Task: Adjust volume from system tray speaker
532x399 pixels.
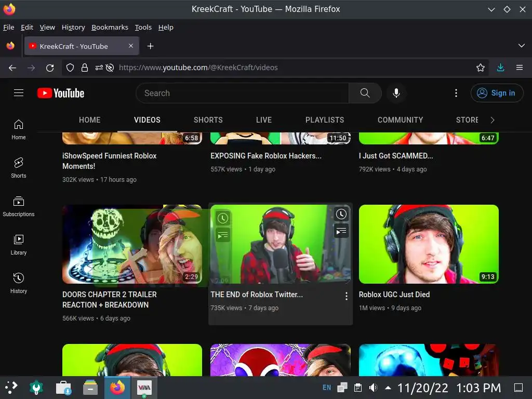Action: pos(373,388)
